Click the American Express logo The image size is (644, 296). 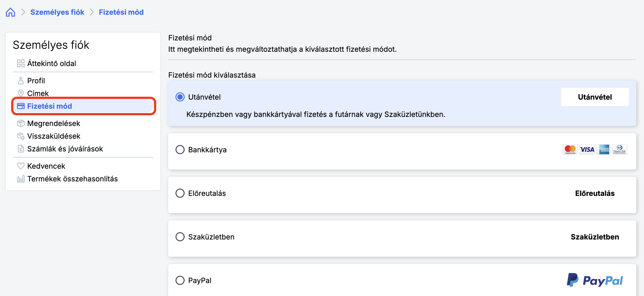603,150
